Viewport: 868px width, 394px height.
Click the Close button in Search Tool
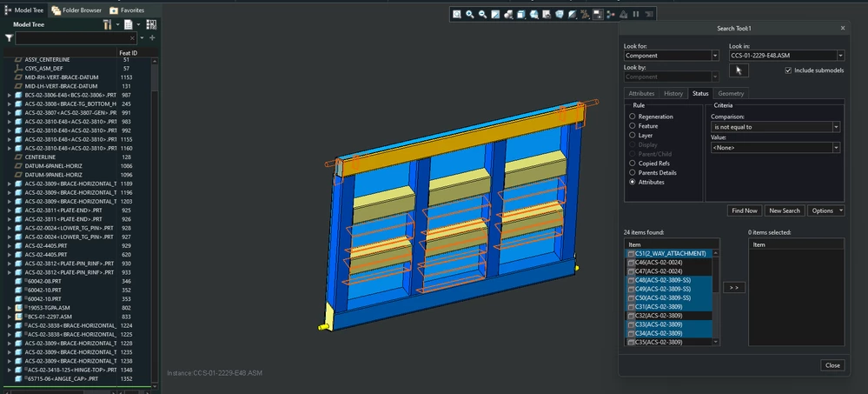pos(832,365)
